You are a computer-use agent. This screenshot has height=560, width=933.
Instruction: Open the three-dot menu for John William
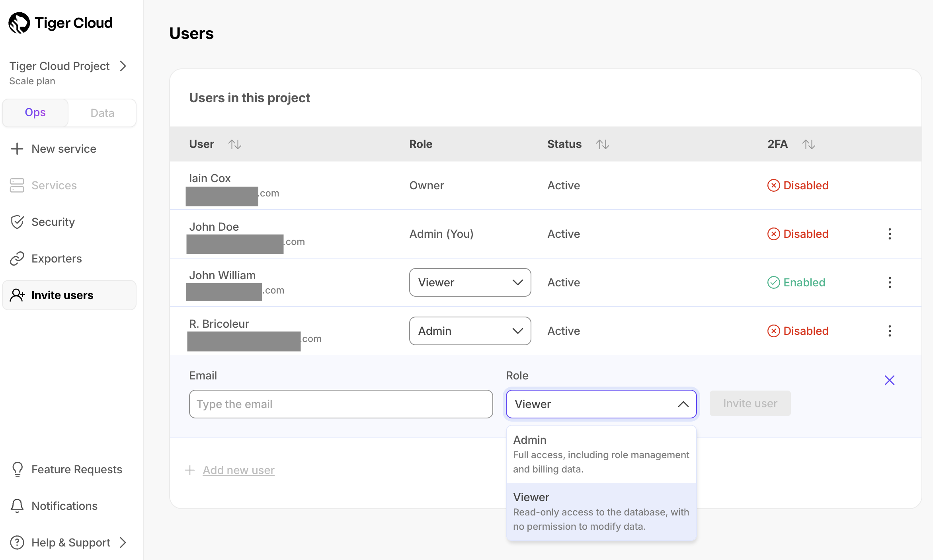[890, 282]
